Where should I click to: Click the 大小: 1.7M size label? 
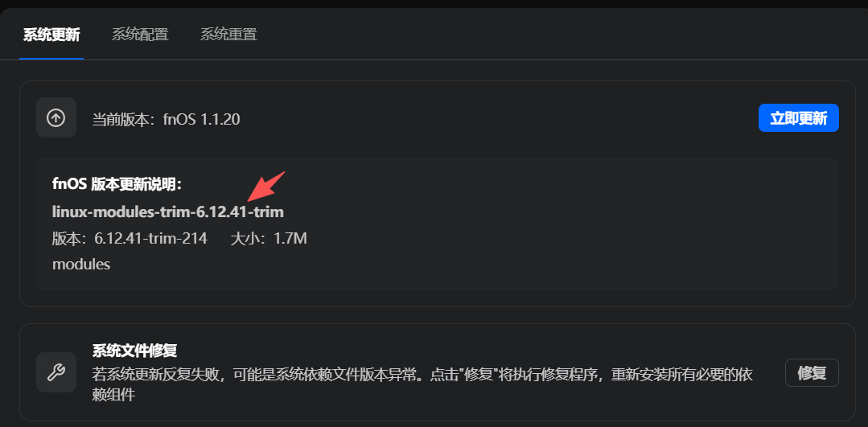point(269,239)
